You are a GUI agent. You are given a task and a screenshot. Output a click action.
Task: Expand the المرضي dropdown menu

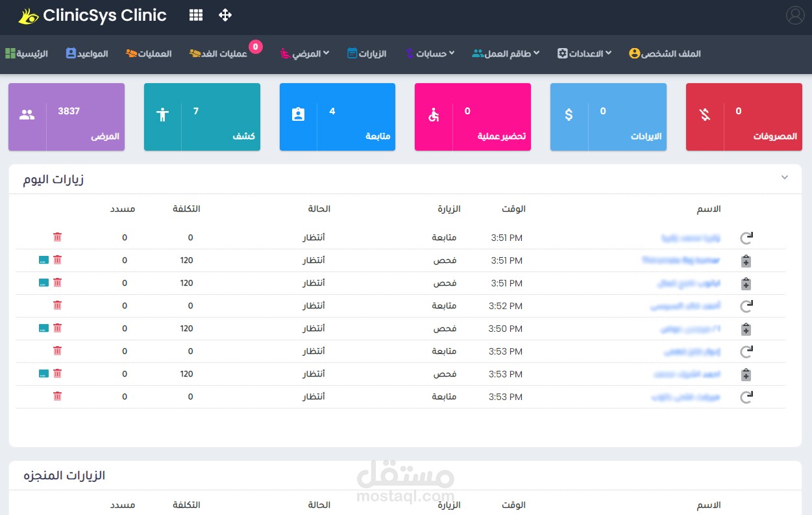pos(305,54)
